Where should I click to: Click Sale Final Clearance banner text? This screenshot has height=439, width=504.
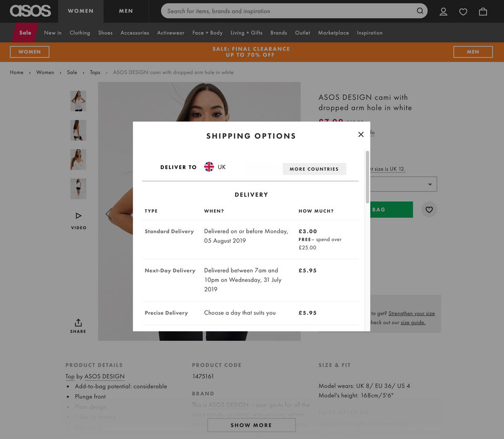[x=251, y=52]
